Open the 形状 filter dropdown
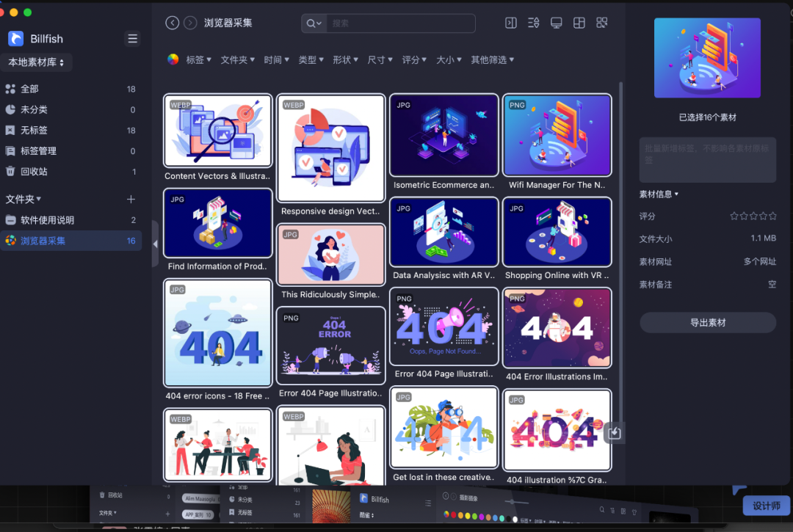This screenshot has height=532, width=793. coord(345,59)
